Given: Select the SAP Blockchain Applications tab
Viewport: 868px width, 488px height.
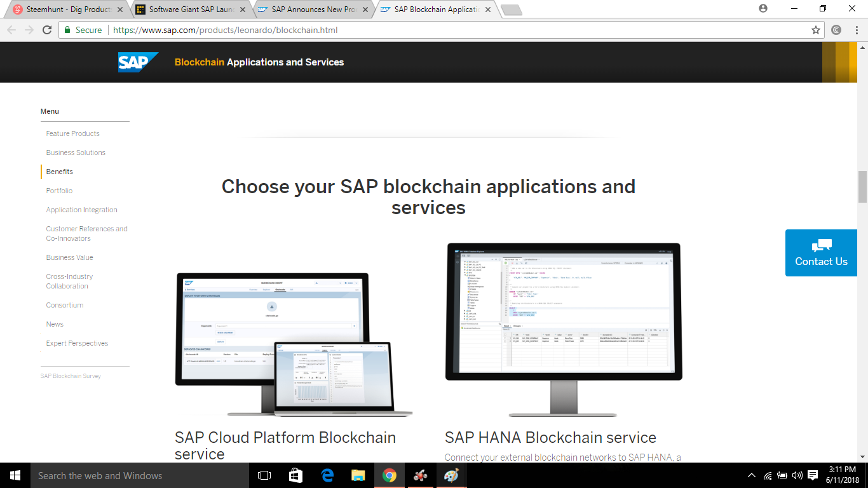Looking at the screenshot, I should tap(437, 10).
